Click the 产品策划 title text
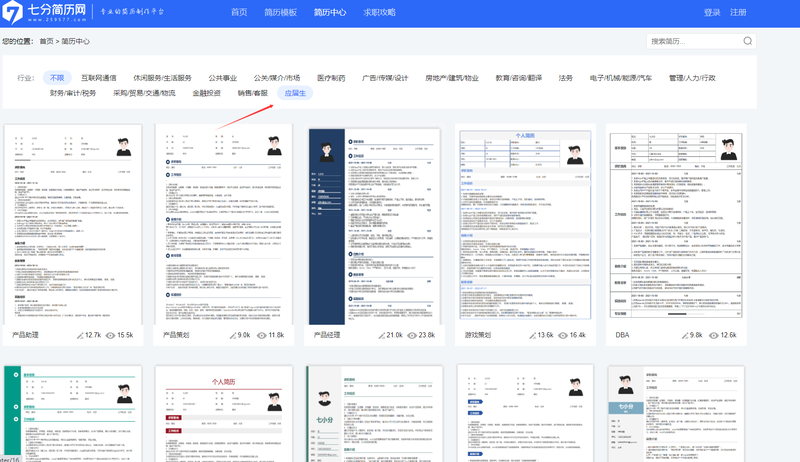The image size is (800, 462). 176,336
